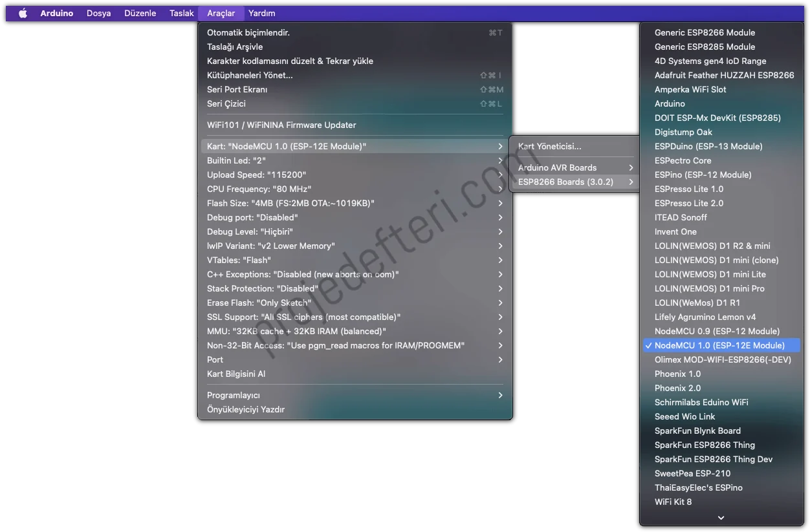810x532 pixels.
Task: Expand Arduino AVR Boards submenu
Action: 575,167
